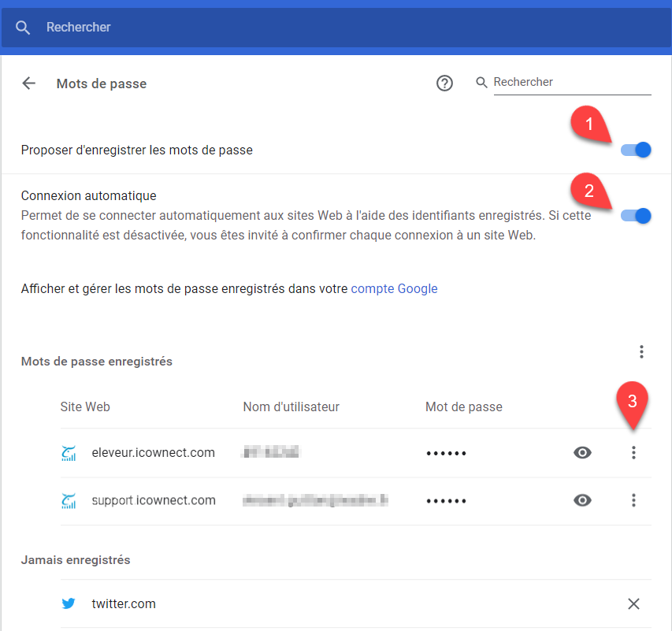Click the Site Web column header

click(x=85, y=406)
